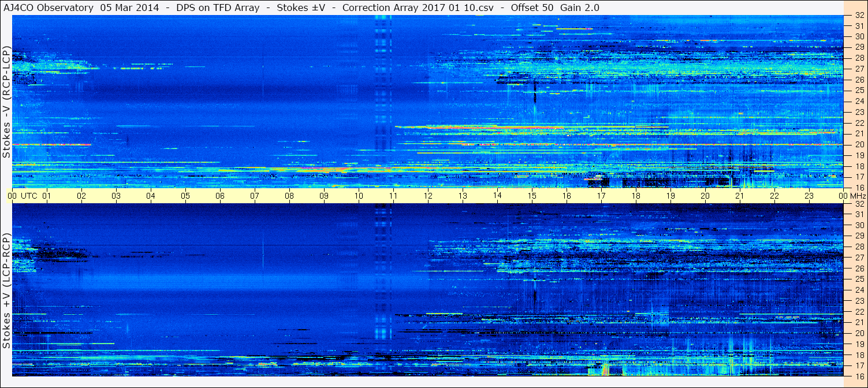The image size is (868, 388).
Task: Select the 01 hour tick on time axis
Action: (x=47, y=196)
